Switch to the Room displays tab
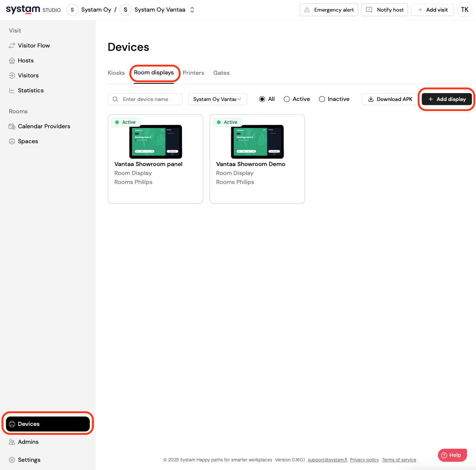This screenshot has width=476, height=470. pyautogui.click(x=154, y=73)
